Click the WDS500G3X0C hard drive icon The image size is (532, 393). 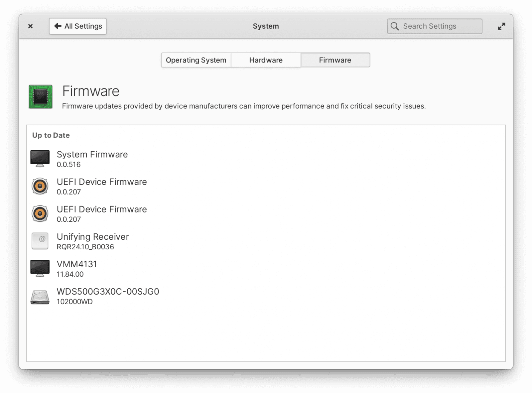click(x=40, y=296)
